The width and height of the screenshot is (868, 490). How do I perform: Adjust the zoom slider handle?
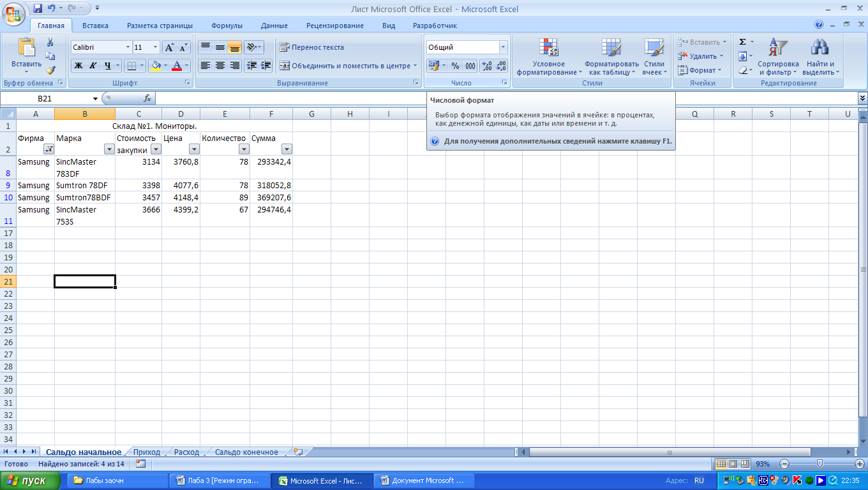click(819, 464)
